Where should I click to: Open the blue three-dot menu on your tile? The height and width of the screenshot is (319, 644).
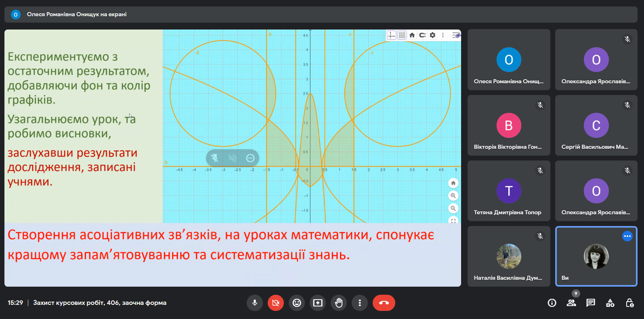(x=627, y=236)
